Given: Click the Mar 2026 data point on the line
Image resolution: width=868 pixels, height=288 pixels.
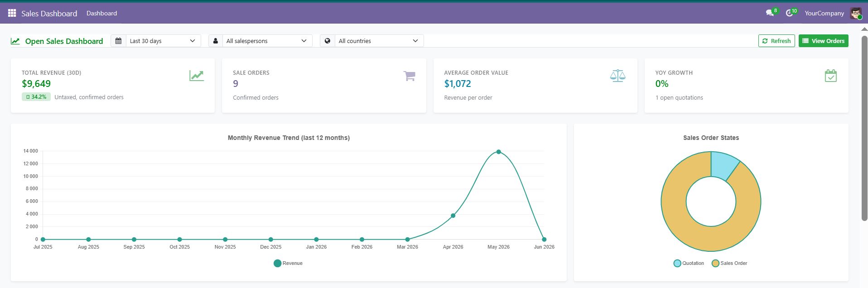Looking at the screenshot, I should pyautogui.click(x=407, y=239).
